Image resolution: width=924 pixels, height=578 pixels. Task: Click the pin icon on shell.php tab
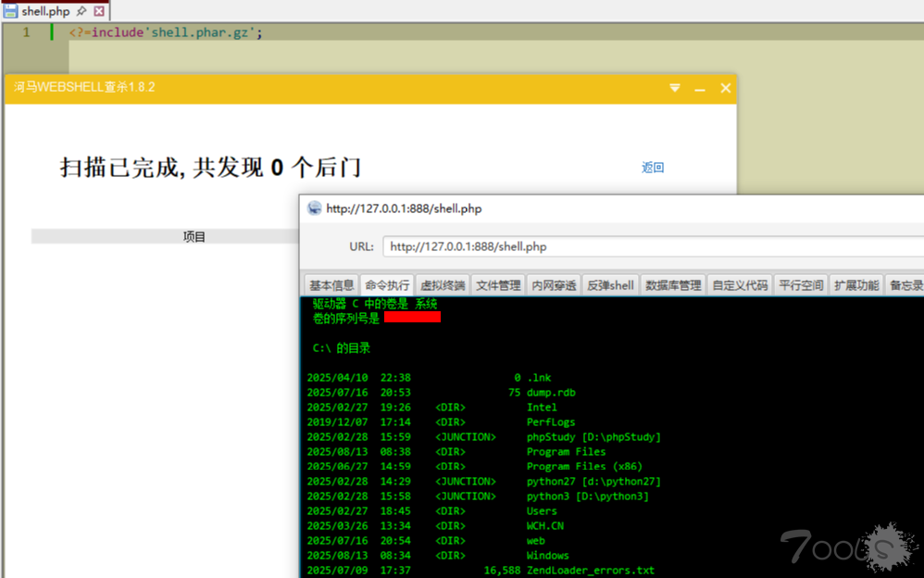tap(81, 10)
